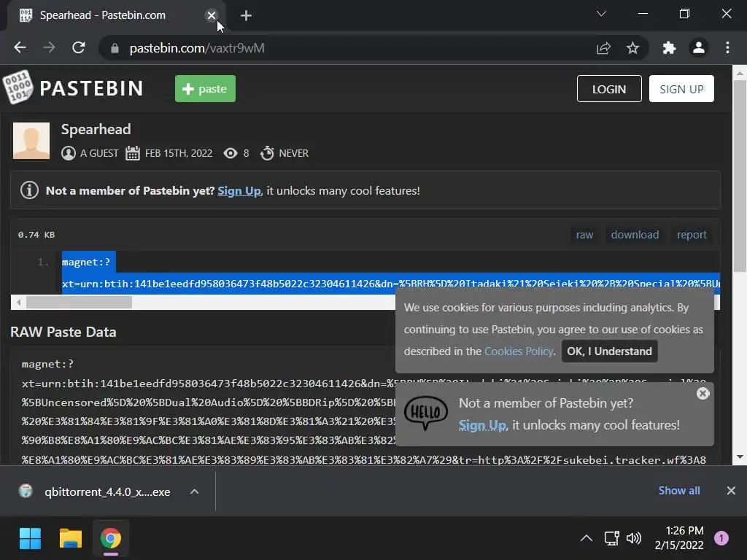
Task: Click the guest user avatar thumbnail
Action: point(31,141)
